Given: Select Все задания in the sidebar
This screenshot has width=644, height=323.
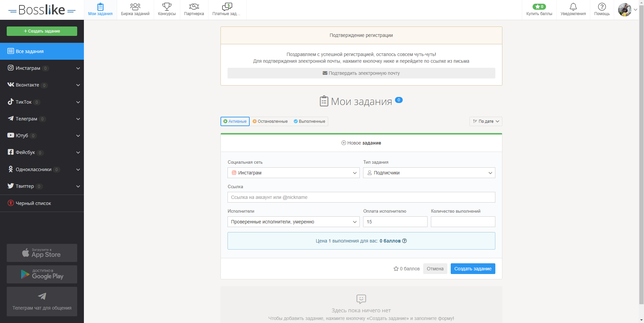Looking at the screenshot, I should (42, 51).
